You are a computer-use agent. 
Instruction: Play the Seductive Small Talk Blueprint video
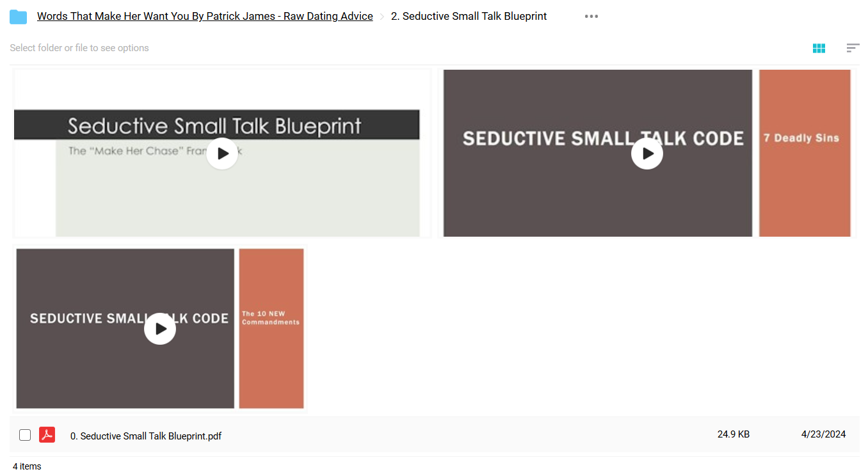pyautogui.click(x=222, y=154)
